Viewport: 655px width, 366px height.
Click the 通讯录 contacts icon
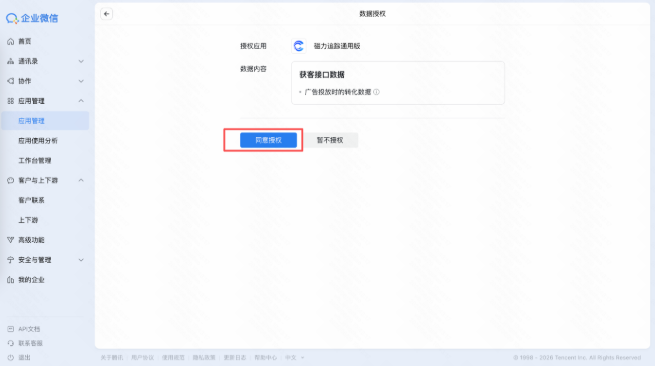click(10, 61)
